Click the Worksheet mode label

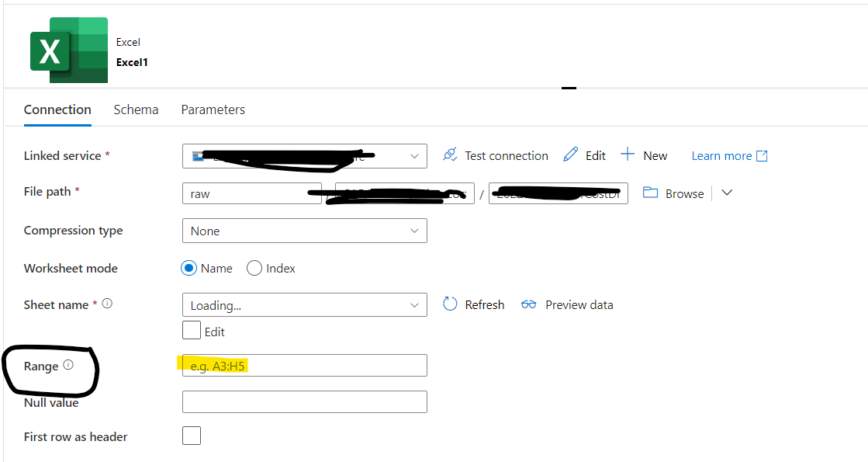71,268
